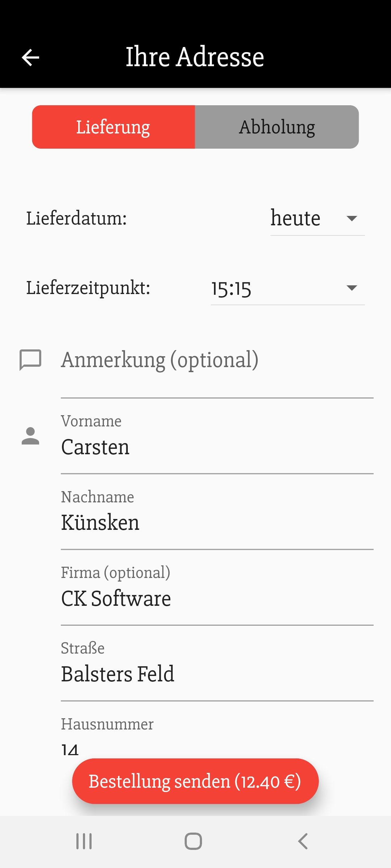
Task: Select the Lieferung delivery option
Action: tap(113, 127)
